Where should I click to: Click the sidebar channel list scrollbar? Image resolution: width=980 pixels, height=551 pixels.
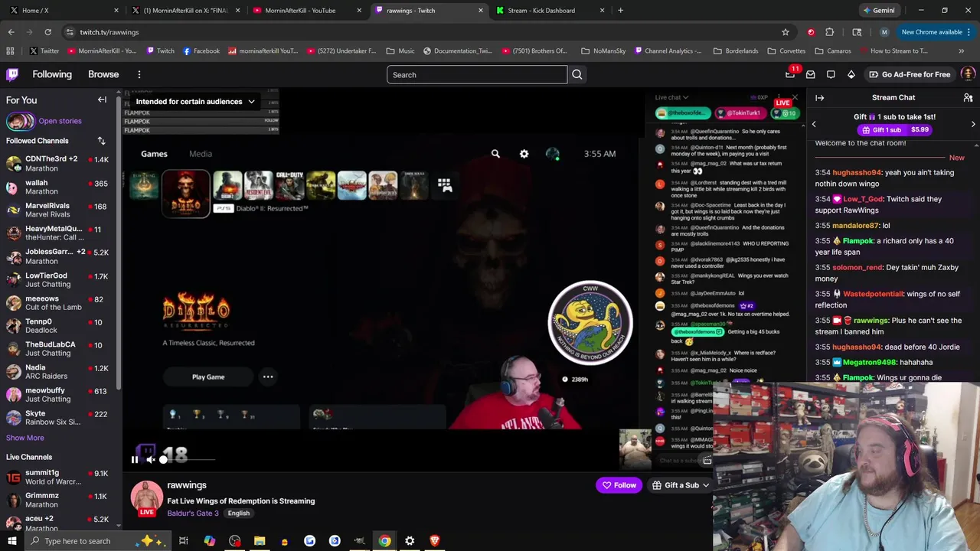pyautogui.click(x=118, y=245)
